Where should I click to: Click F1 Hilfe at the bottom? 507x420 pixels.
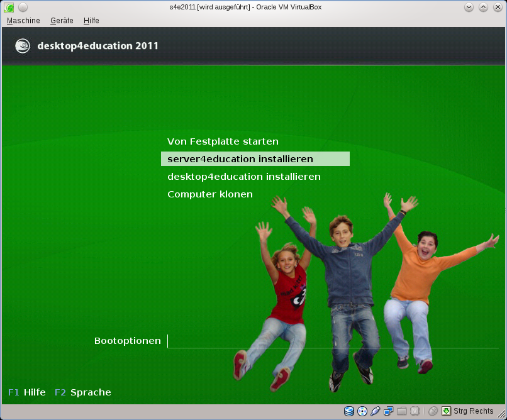[x=27, y=392]
